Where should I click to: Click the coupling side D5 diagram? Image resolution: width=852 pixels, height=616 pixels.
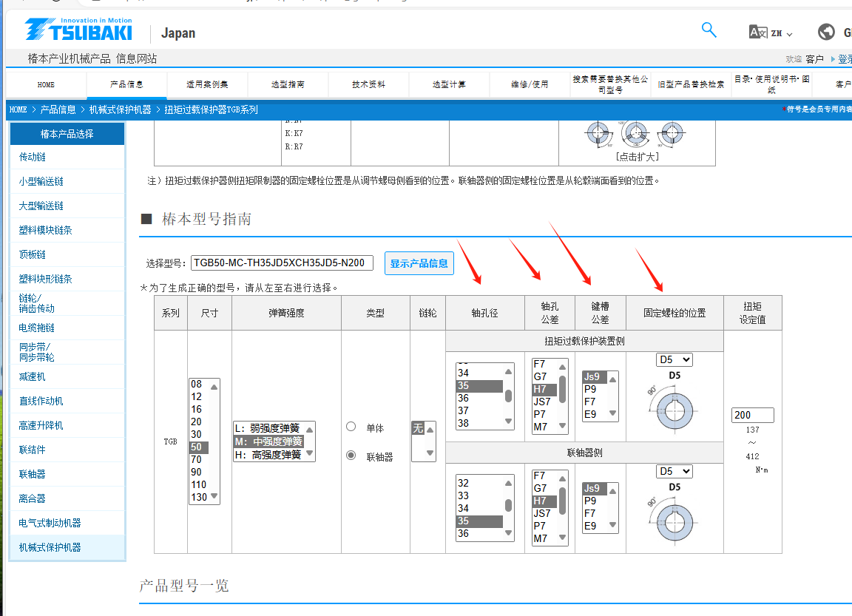coord(674,521)
